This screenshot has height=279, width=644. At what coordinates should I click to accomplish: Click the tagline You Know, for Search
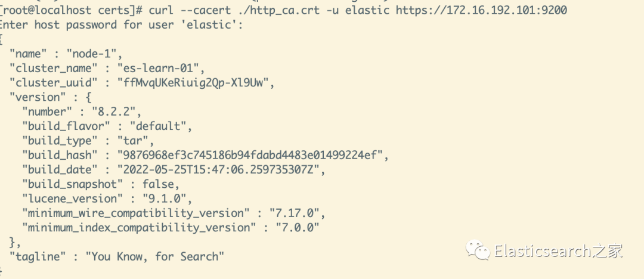click(x=154, y=257)
